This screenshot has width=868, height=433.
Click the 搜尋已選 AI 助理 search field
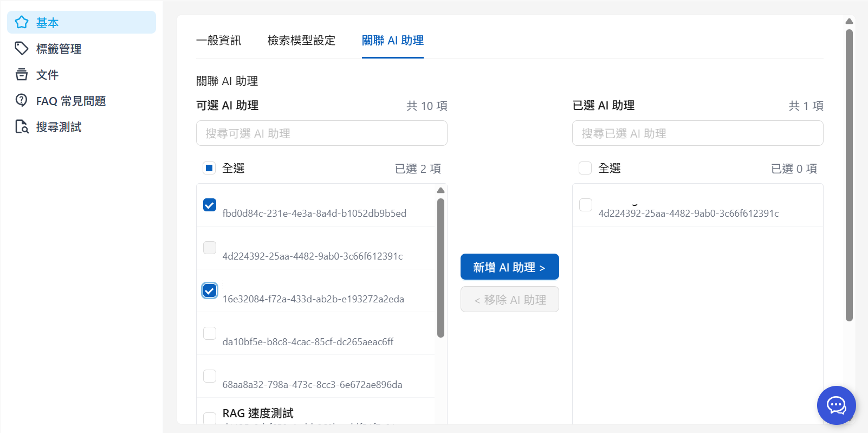[697, 133]
